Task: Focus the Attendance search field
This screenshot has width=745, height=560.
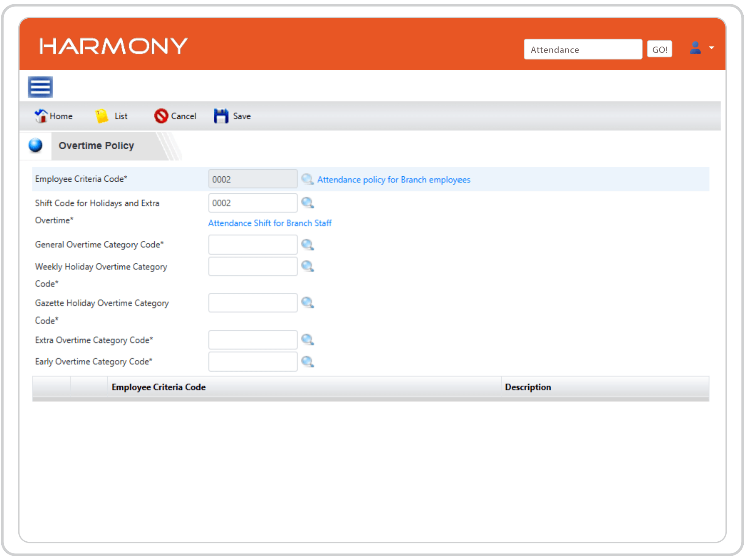Action: pyautogui.click(x=583, y=49)
